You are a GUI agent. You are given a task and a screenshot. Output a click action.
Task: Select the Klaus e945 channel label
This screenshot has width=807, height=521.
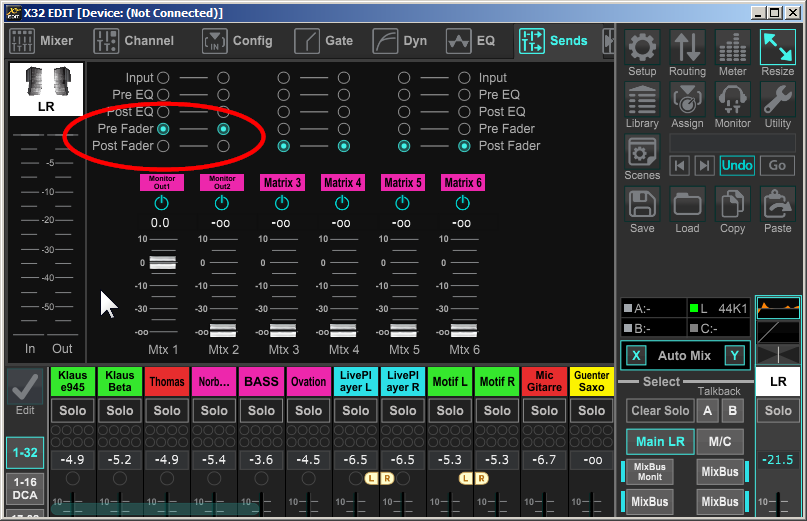[73, 381]
